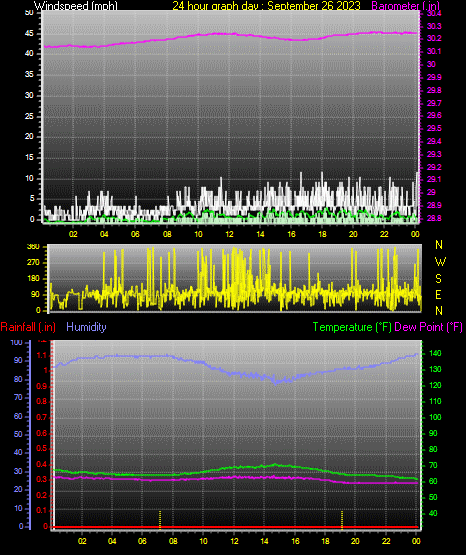Click the 0.5 rainfall scale value

tap(42, 448)
